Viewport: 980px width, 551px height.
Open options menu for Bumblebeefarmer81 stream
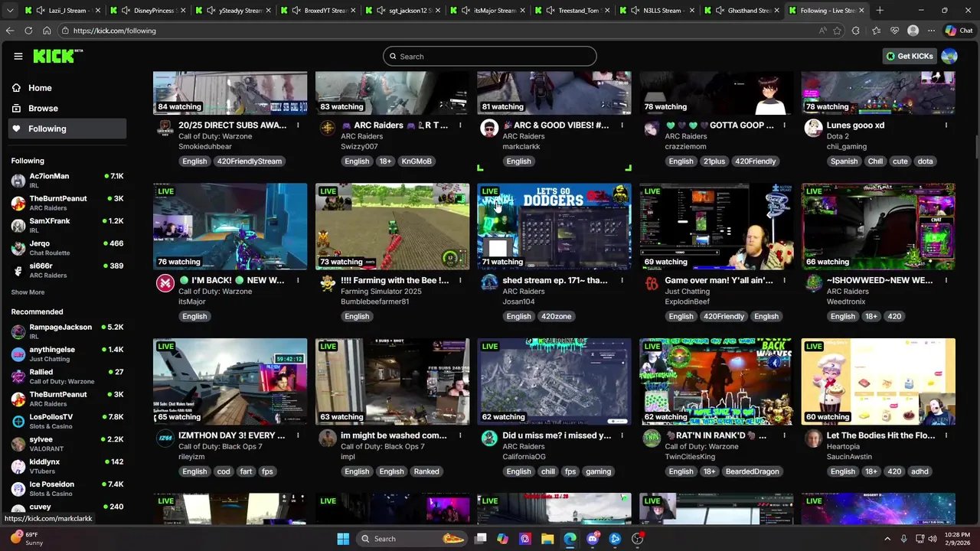click(460, 281)
